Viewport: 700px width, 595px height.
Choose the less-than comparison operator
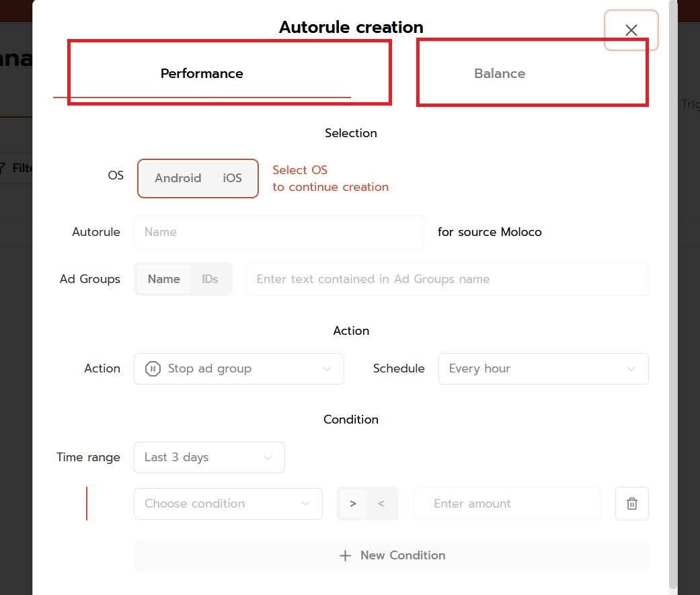pyautogui.click(x=381, y=504)
